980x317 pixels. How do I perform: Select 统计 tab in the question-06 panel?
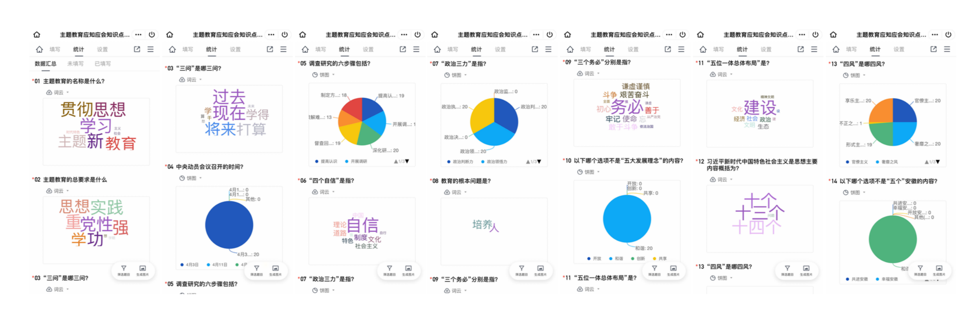[x=344, y=49]
